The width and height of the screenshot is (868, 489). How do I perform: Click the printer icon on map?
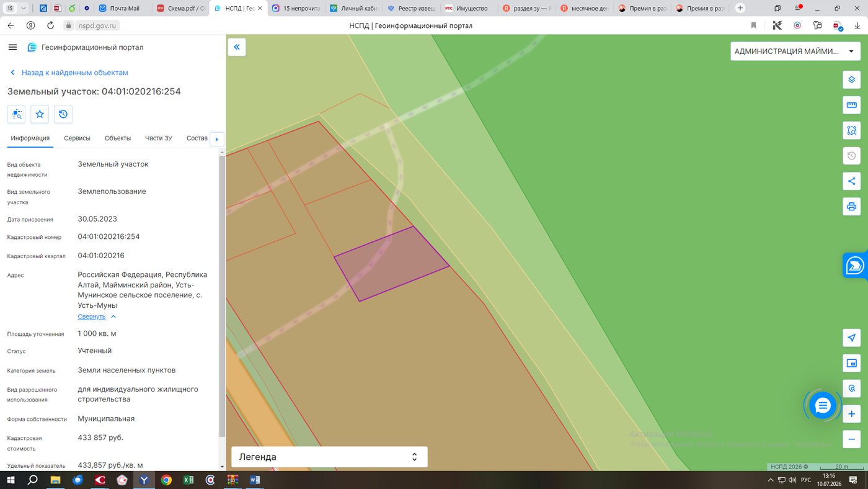(x=851, y=207)
